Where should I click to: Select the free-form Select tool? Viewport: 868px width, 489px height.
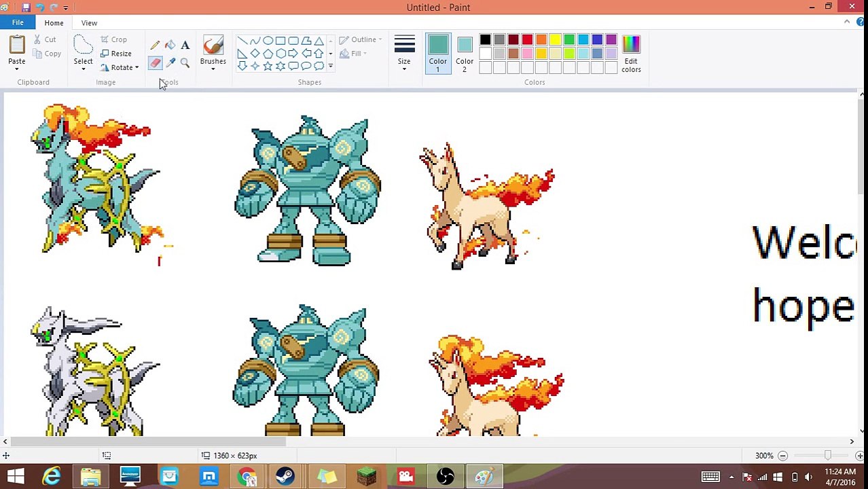[x=83, y=45]
